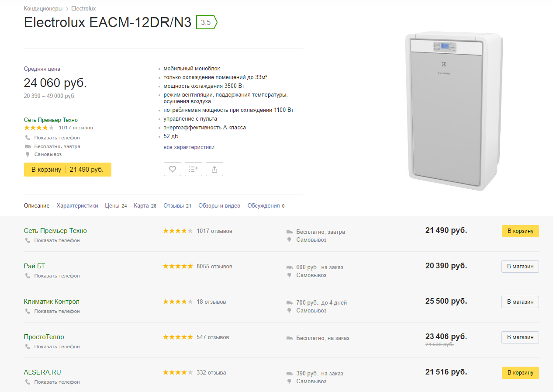Click star rating of Климатик Контрол
553x392 pixels.
178,302
